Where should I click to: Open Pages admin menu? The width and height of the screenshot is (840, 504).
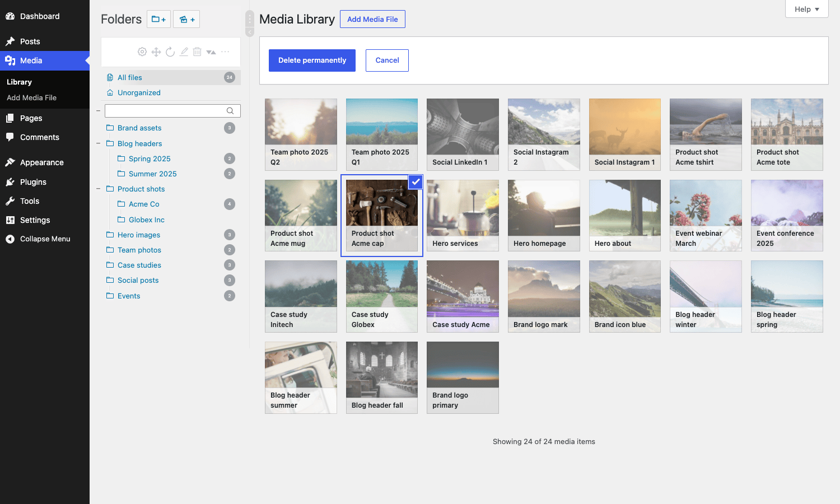point(45,118)
